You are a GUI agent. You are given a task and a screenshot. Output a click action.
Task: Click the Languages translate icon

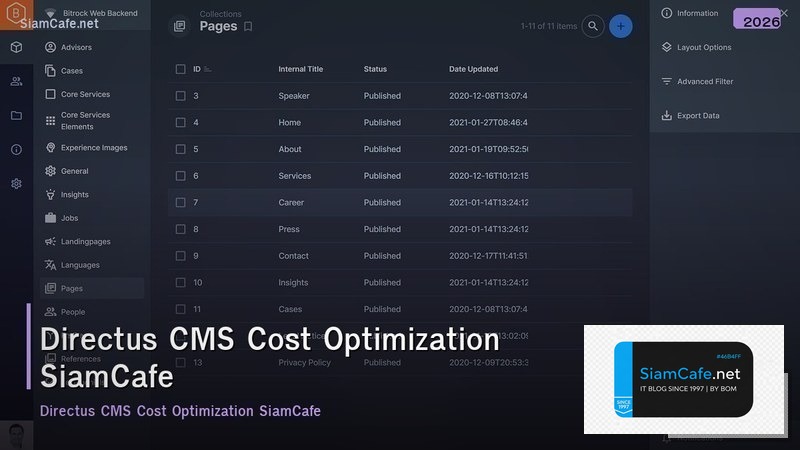(50, 265)
